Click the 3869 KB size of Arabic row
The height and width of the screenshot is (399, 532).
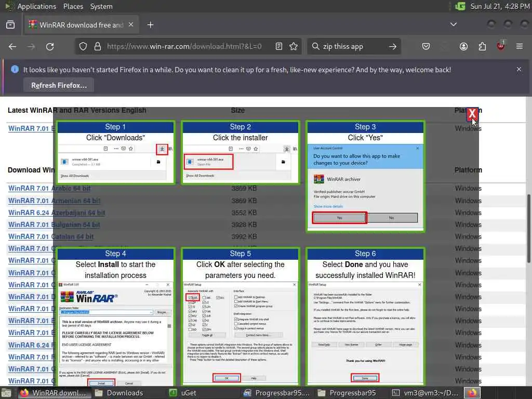[x=244, y=188]
